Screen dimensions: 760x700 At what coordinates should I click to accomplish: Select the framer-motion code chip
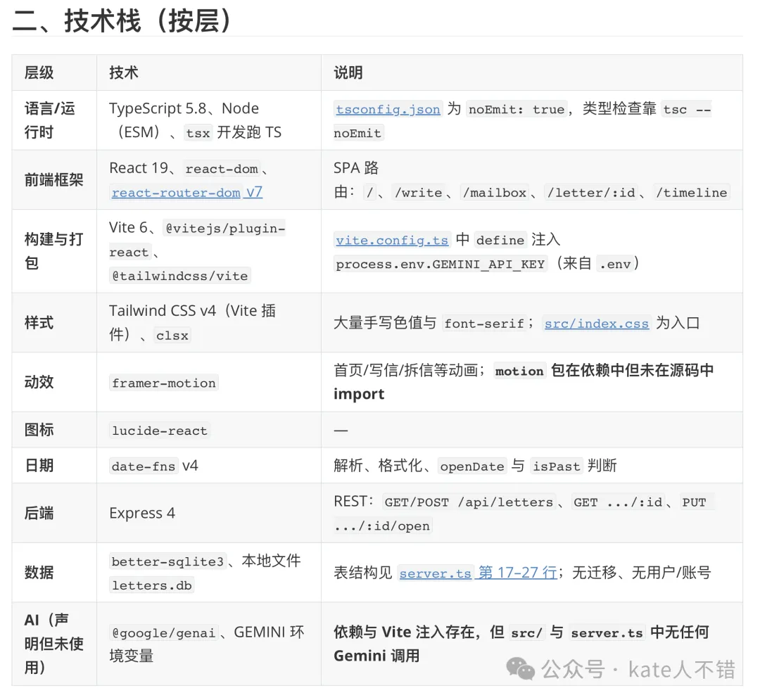[164, 383]
